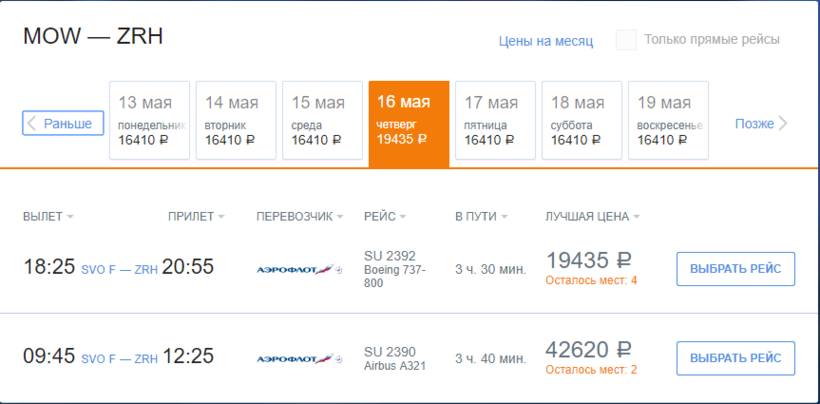Open the Цены на месяц link
This screenshot has height=404, width=820.
(x=546, y=41)
